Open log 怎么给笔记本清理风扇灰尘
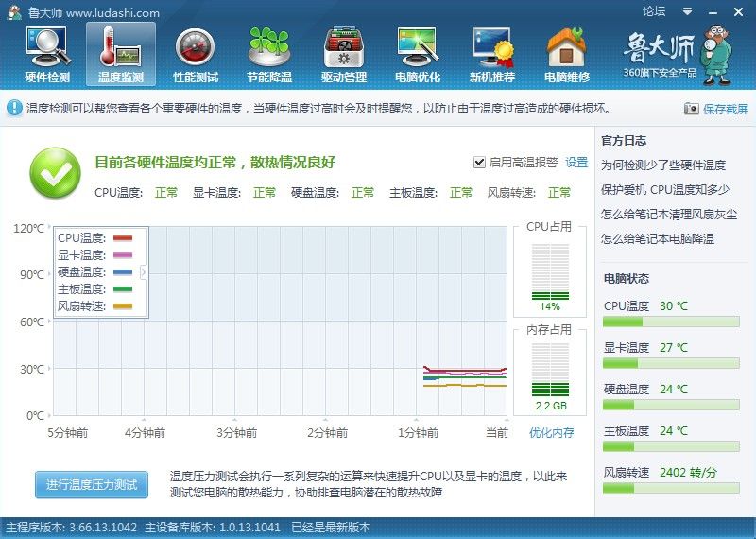This screenshot has height=539, width=756. (669, 215)
